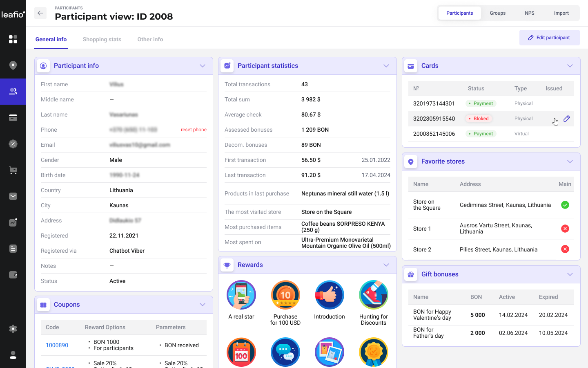This screenshot has height=368, width=588.
Task: Open coupon 1000890 details
Action: [x=57, y=345]
